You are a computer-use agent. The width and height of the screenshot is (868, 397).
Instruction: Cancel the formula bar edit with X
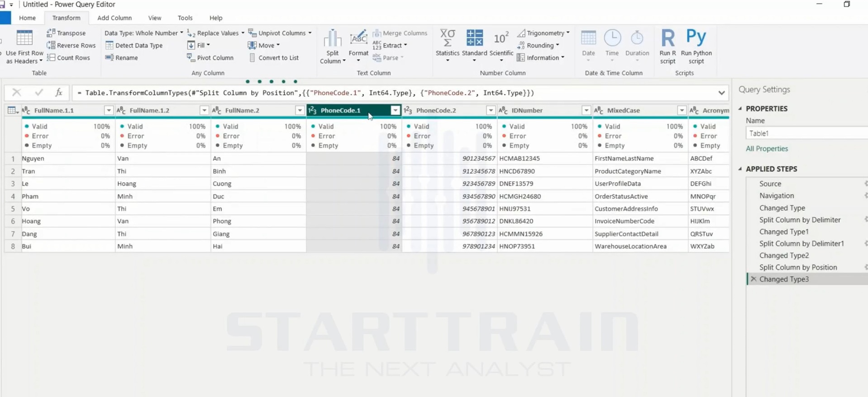click(x=17, y=93)
